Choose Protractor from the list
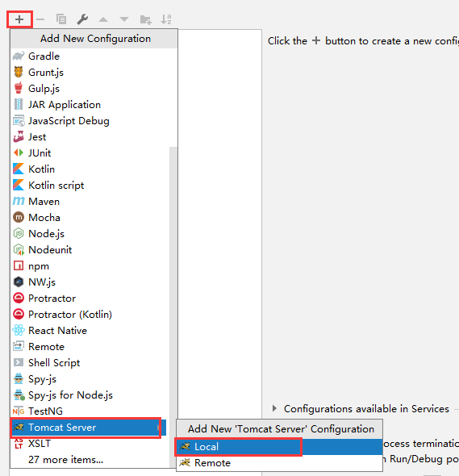The width and height of the screenshot is (459, 476). click(90, 299)
